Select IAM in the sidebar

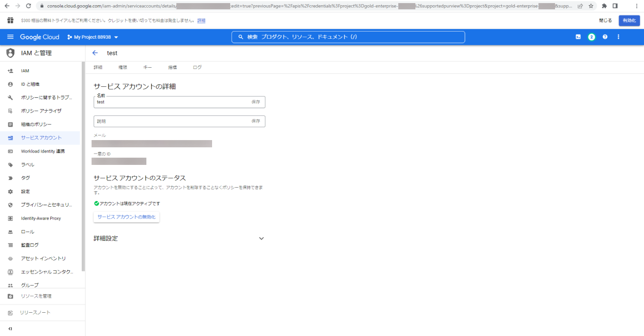click(24, 70)
